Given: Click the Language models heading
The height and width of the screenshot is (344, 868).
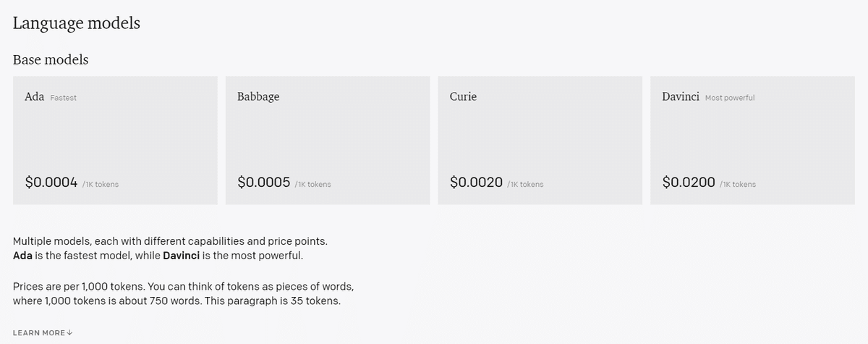Looking at the screenshot, I should pos(77,23).
